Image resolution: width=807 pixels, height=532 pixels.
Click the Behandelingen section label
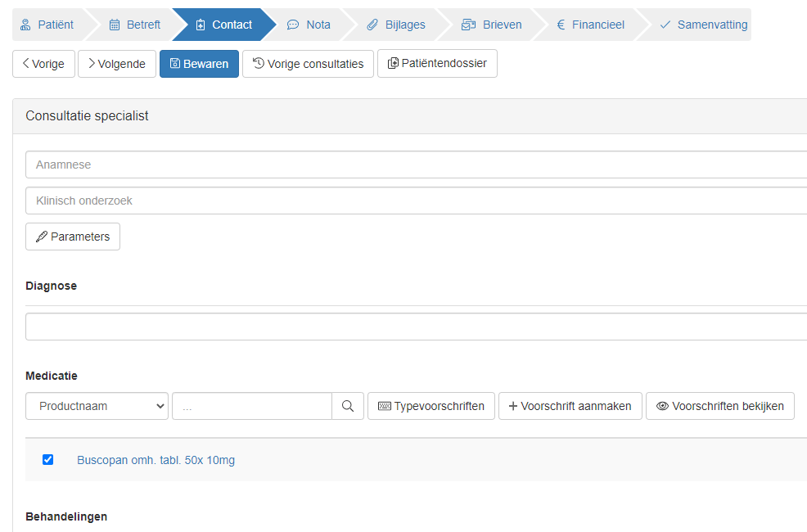(x=66, y=516)
